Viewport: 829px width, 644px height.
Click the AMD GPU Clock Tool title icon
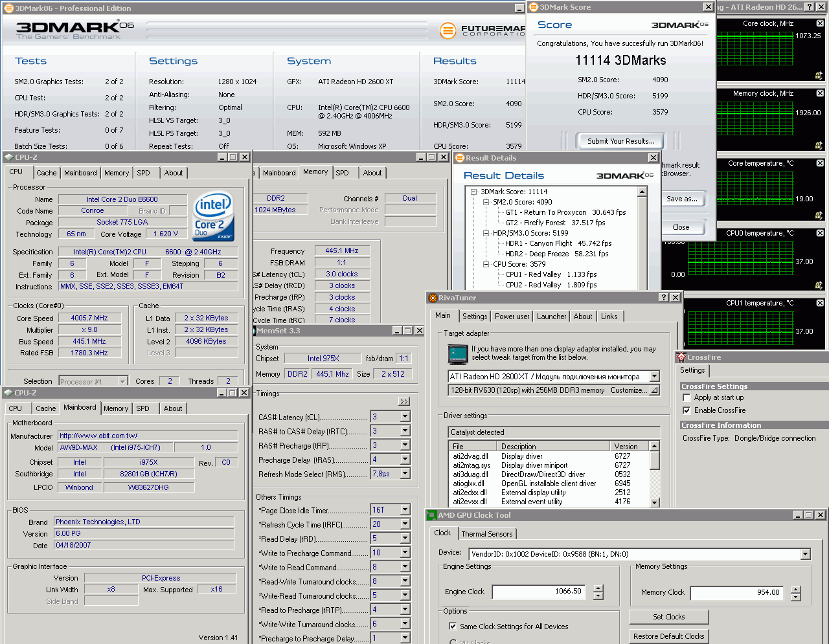tap(431, 515)
